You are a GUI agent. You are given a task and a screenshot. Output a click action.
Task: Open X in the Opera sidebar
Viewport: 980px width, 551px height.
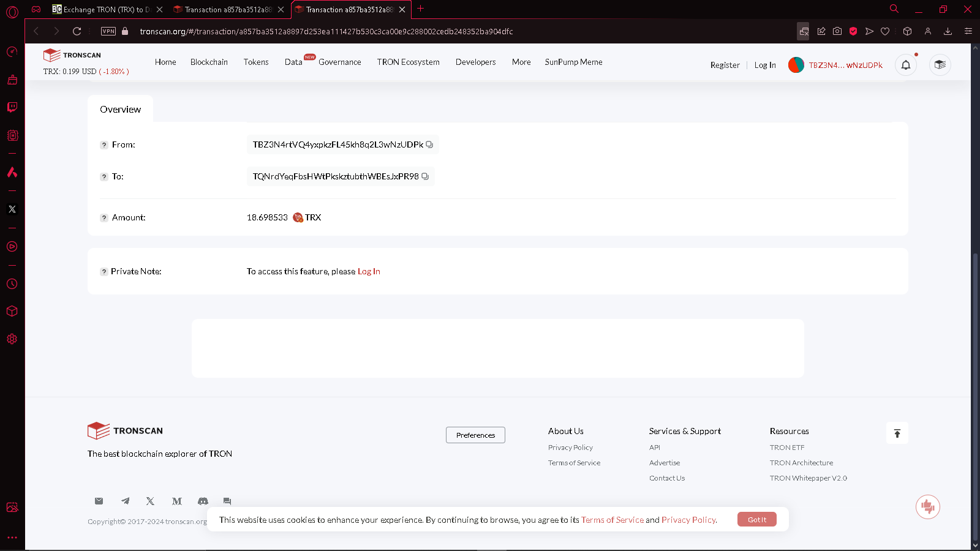click(x=12, y=209)
